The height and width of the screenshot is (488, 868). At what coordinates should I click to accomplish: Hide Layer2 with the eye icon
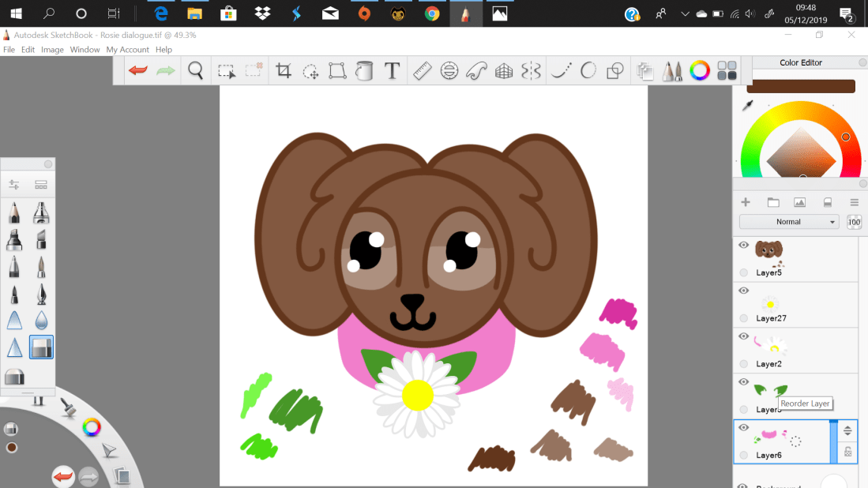pyautogui.click(x=743, y=336)
